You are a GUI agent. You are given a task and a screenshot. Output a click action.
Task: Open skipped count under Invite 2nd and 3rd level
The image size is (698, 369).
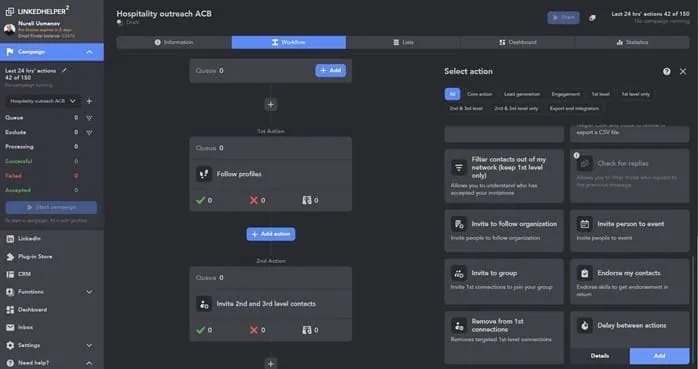pos(310,330)
